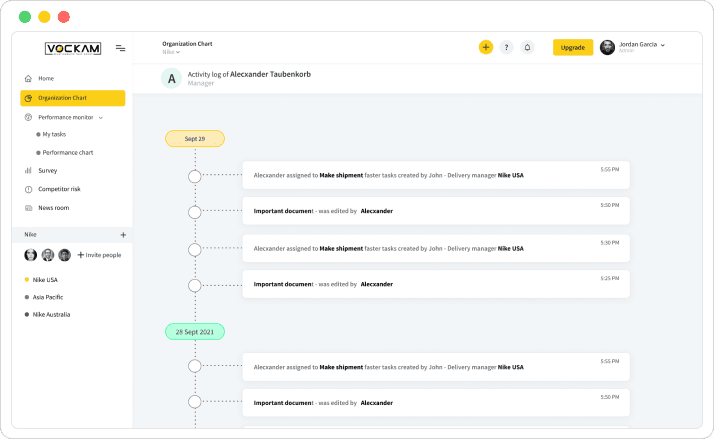Click the yellow plus add icon
Image resolution: width=714 pixels, height=439 pixels.
point(485,47)
